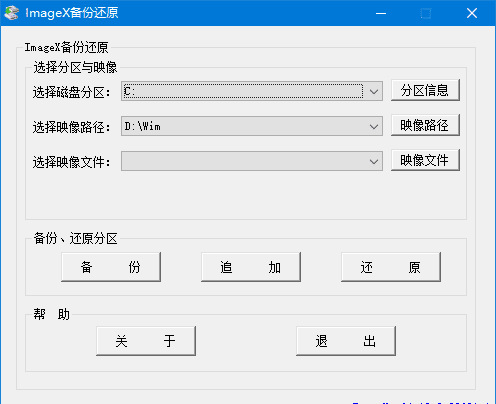Open the empty image file dropdown
This screenshot has width=496, height=404.
click(x=252, y=161)
